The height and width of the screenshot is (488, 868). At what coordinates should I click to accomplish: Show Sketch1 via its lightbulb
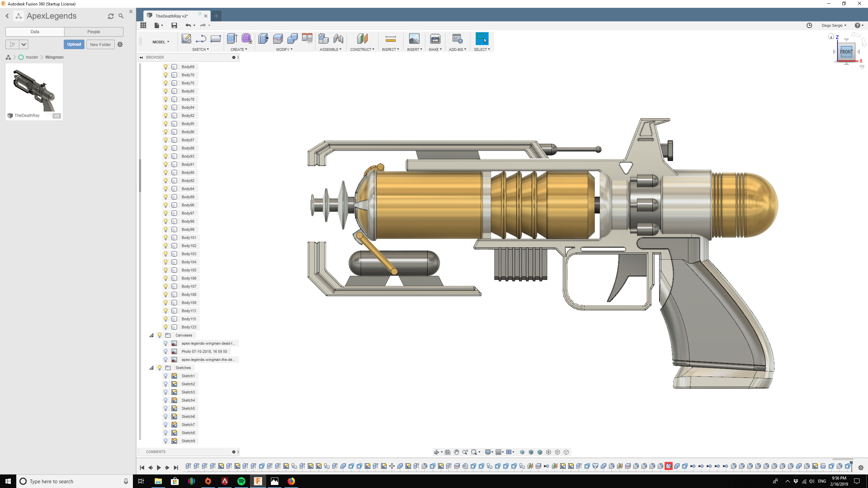(x=166, y=376)
